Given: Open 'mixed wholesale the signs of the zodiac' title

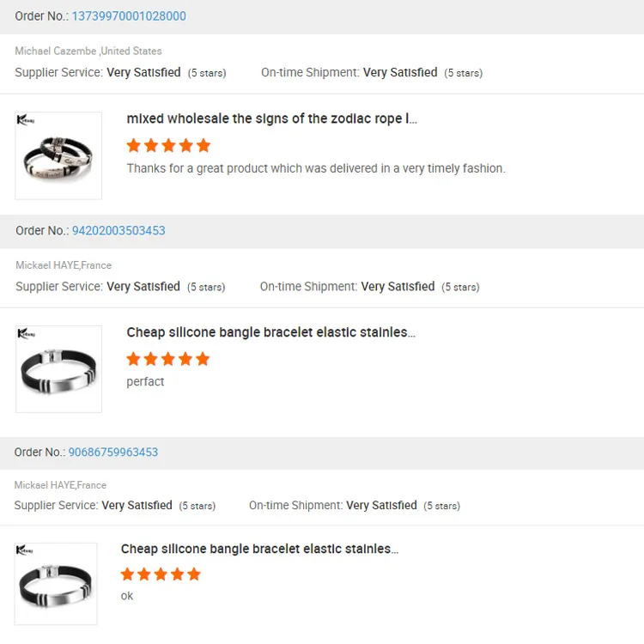Looking at the screenshot, I should 271,118.
